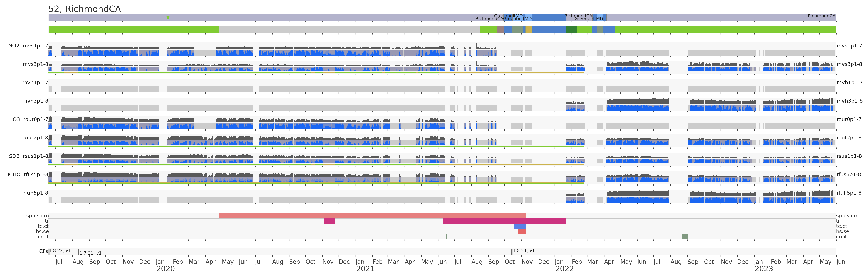Click the dark green status bar segment
This screenshot has width=868, height=278.
click(571, 30)
